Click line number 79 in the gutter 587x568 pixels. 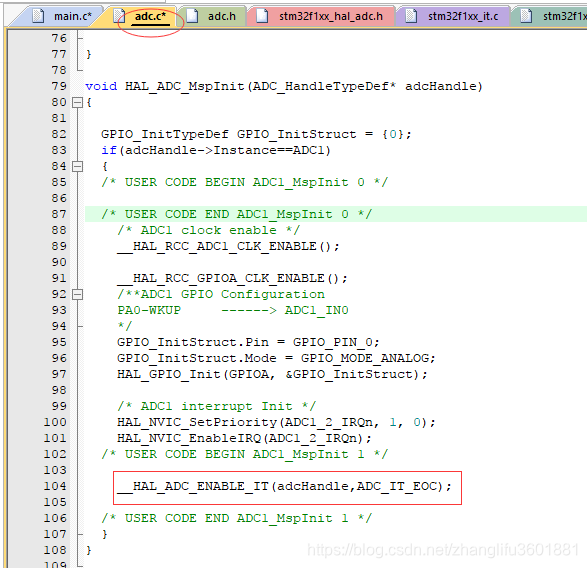tap(59, 86)
